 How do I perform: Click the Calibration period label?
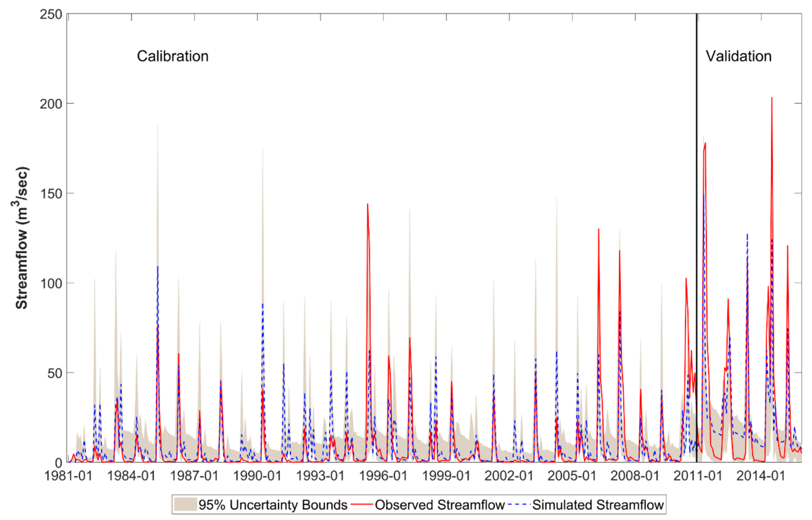[x=172, y=56]
